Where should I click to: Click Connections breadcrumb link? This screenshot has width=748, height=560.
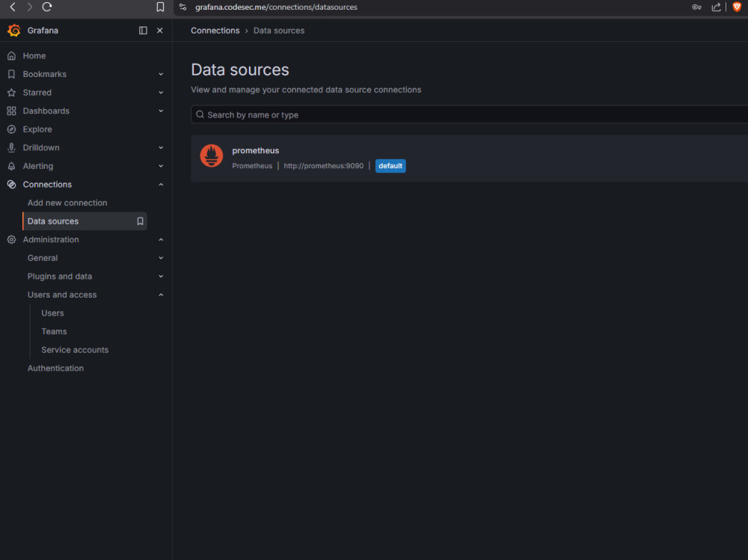click(215, 31)
